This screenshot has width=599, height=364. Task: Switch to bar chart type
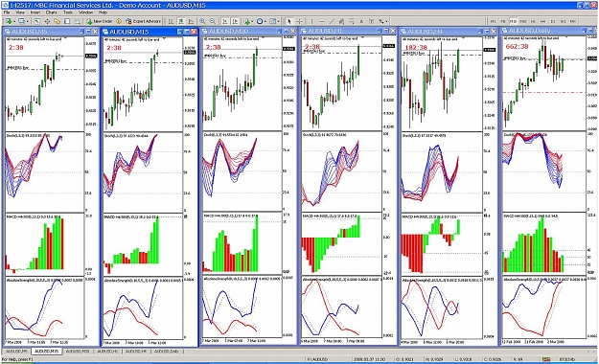pos(171,21)
